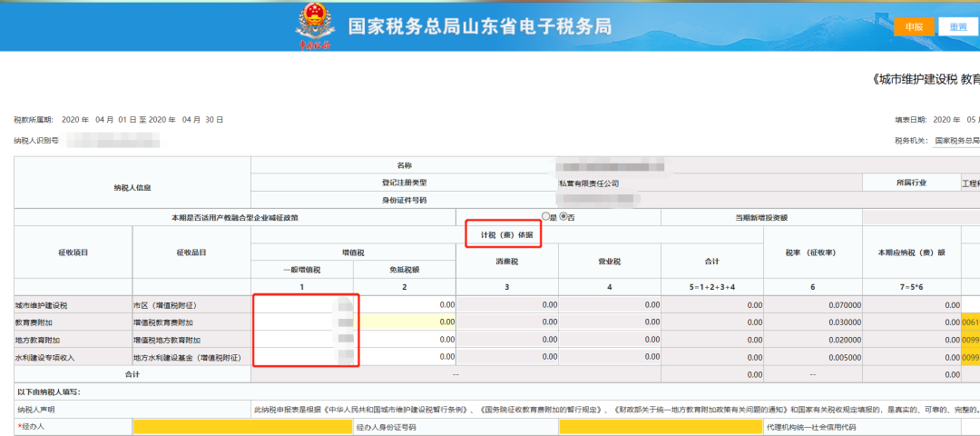The height and width of the screenshot is (436, 980).
Task: Click 免抵税额 field in 地方教育附加 row
Action: click(x=405, y=340)
